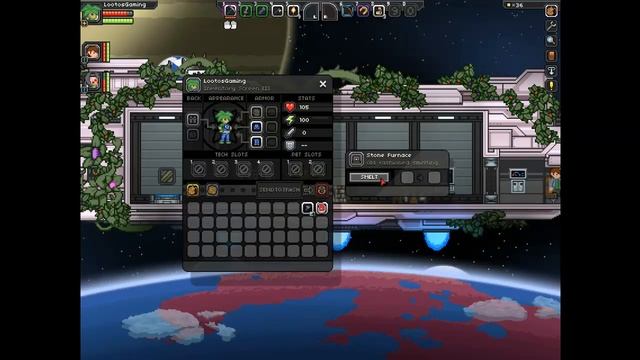This screenshot has width=640, height=360.
Task: Click pet slot 1
Action: click(296, 169)
